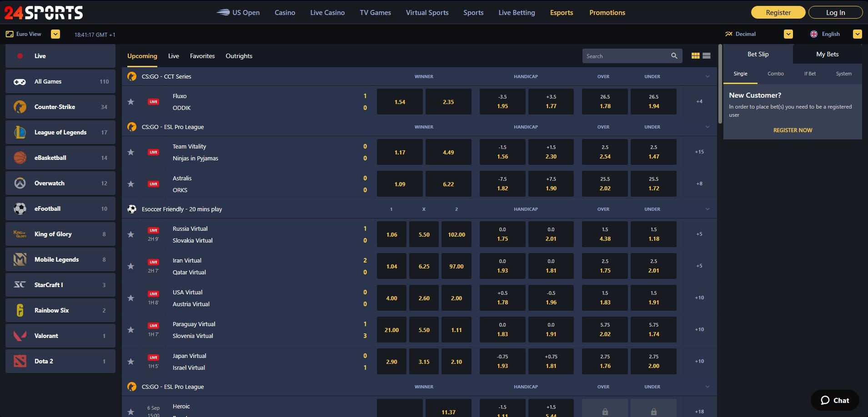The width and height of the screenshot is (868, 417).
Task: Star Japan Virtual vs Israel Virtual
Action: coord(131,362)
